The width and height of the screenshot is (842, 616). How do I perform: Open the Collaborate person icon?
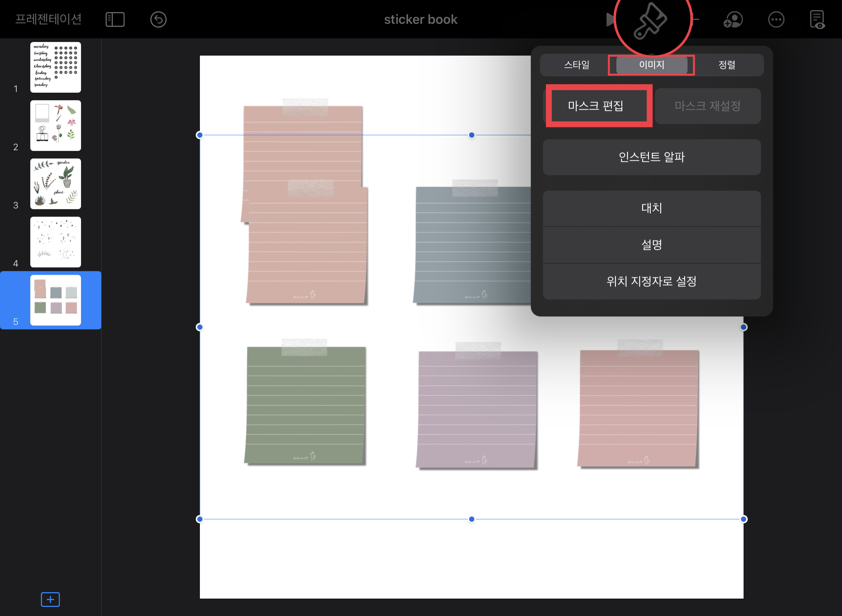(x=733, y=20)
